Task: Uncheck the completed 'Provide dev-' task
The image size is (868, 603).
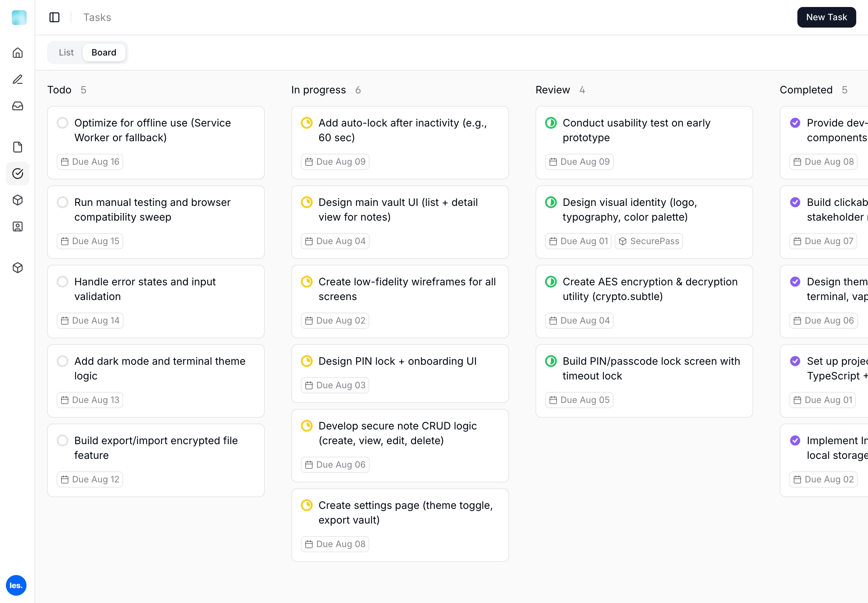Action: 795,123
